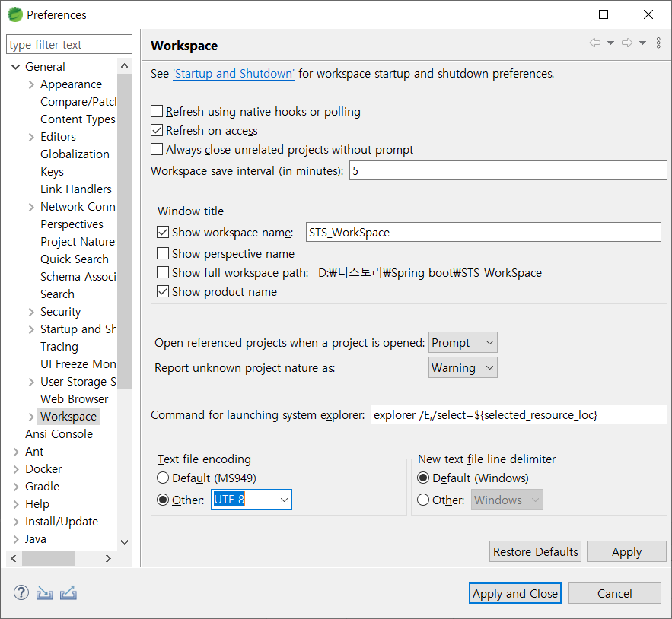The image size is (672, 619).
Task: Expand the Security tree node
Action: pos(31,312)
